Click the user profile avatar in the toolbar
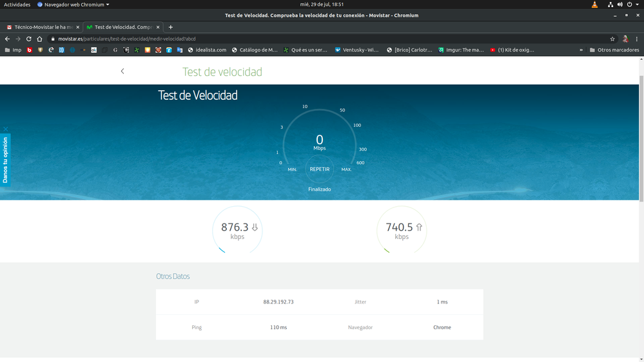Image resolution: width=644 pixels, height=362 pixels. [x=625, y=39]
